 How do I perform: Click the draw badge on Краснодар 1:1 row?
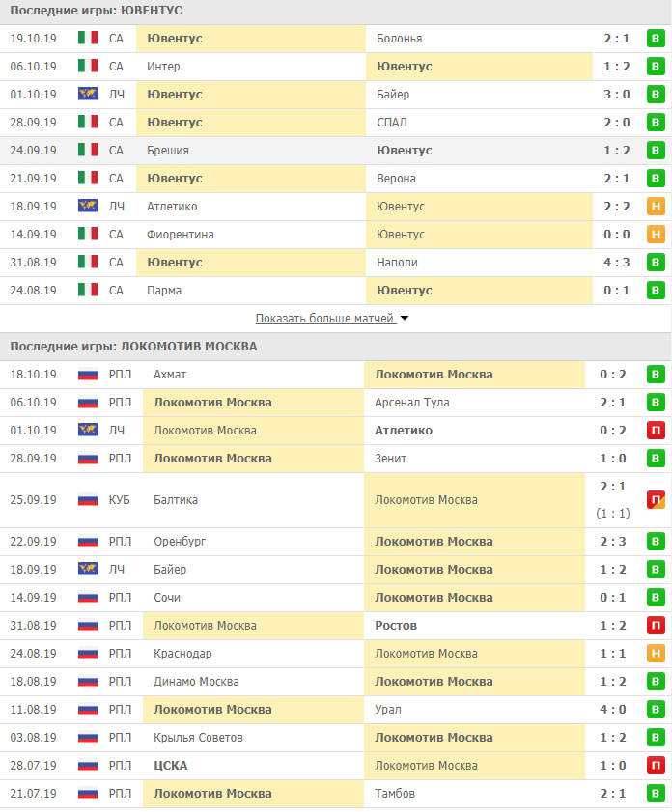(x=656, y=653)
